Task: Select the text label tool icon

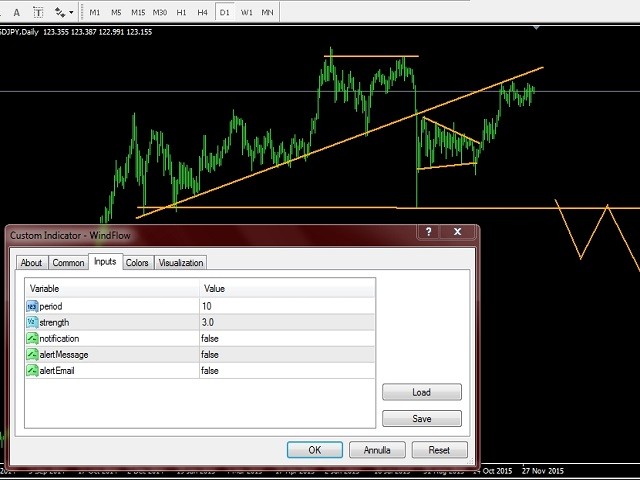Action: click(x=38, y=12)
